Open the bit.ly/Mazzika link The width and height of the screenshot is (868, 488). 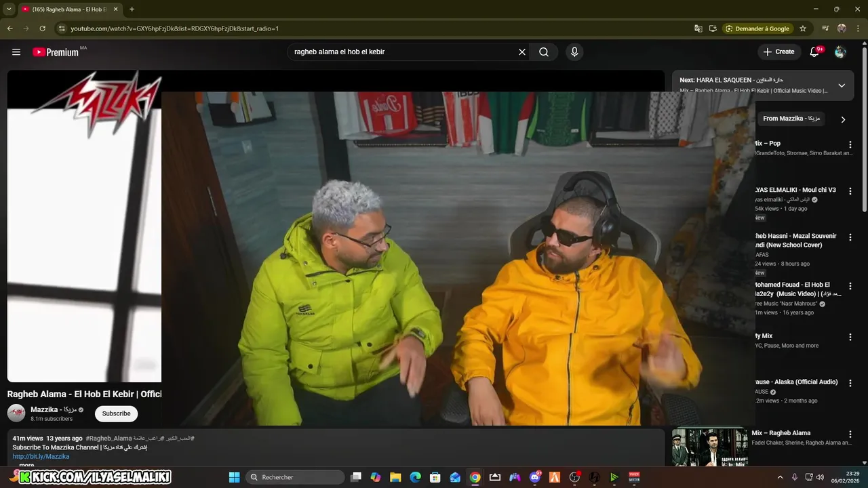(41, 457)
